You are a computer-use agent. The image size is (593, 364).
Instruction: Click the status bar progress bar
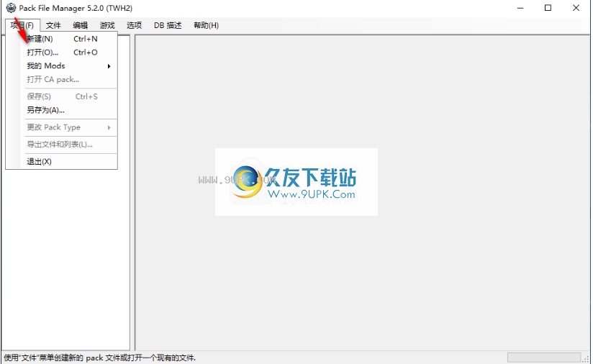[x=544, y=358]
